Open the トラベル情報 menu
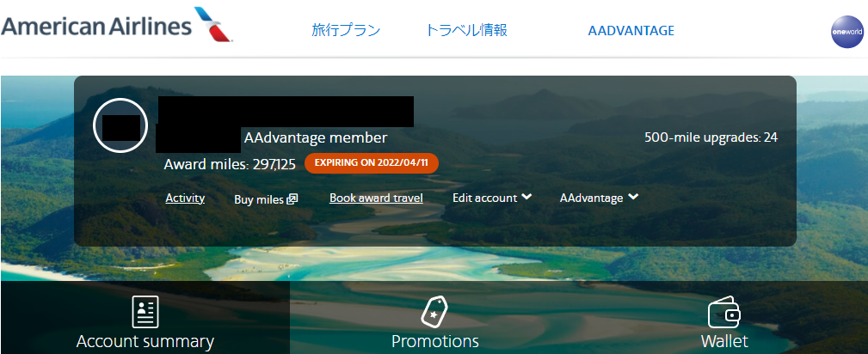The image size is (868, 354). tap(466, 30)
